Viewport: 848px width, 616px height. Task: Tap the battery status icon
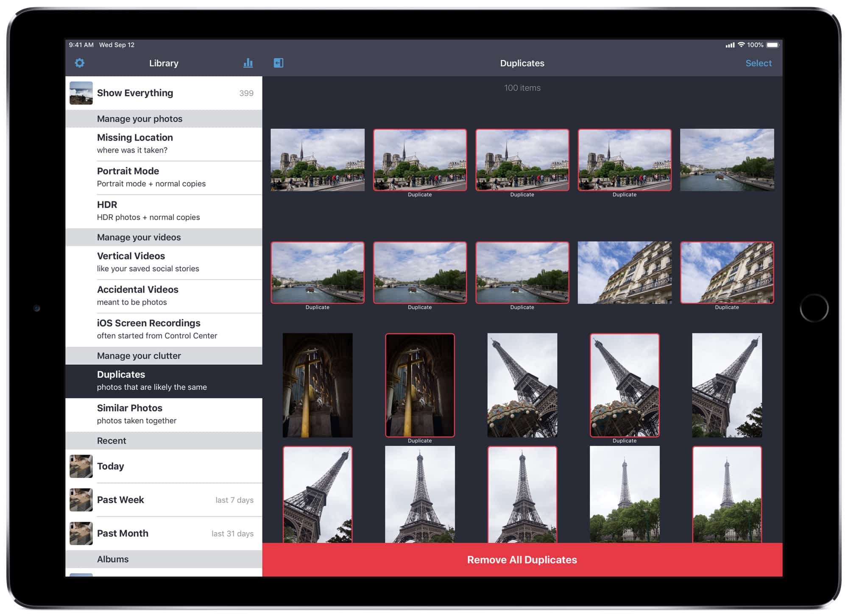click(x=773, y=45)
